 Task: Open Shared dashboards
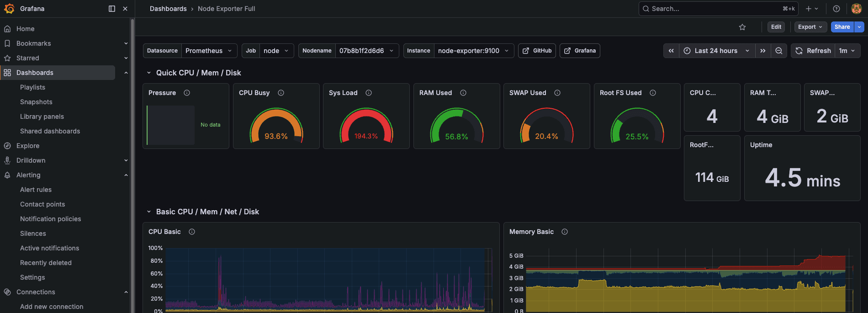pos(50,131)
